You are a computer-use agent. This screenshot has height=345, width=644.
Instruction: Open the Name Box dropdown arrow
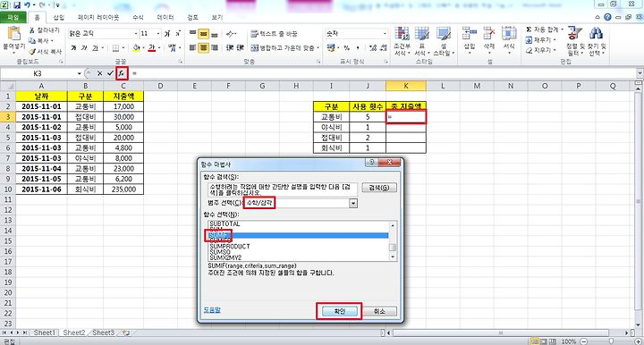pos(79,73)
